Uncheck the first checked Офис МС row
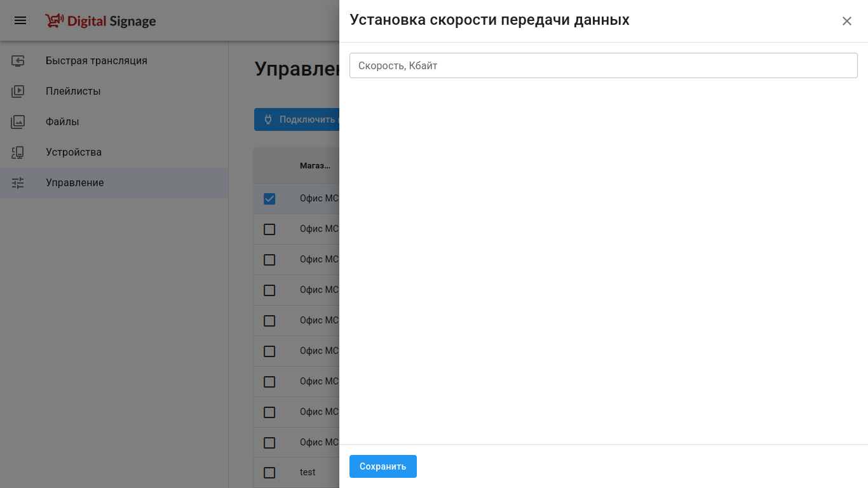 coord(269,199)
